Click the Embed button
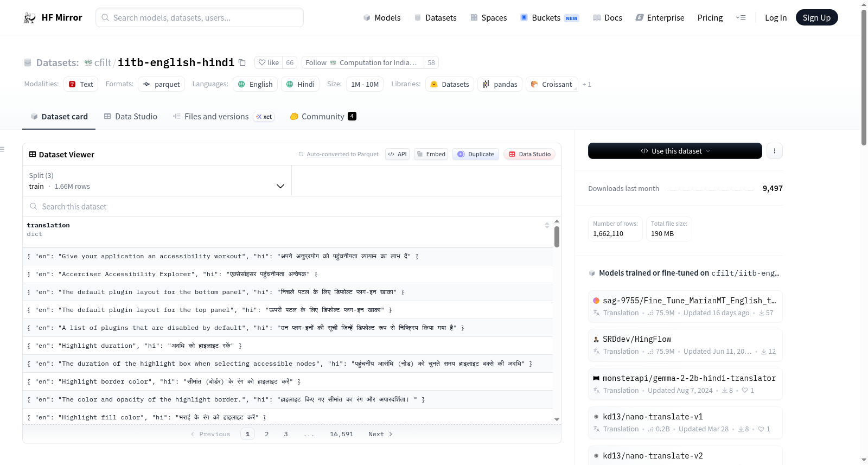 [x=431, y=155]
